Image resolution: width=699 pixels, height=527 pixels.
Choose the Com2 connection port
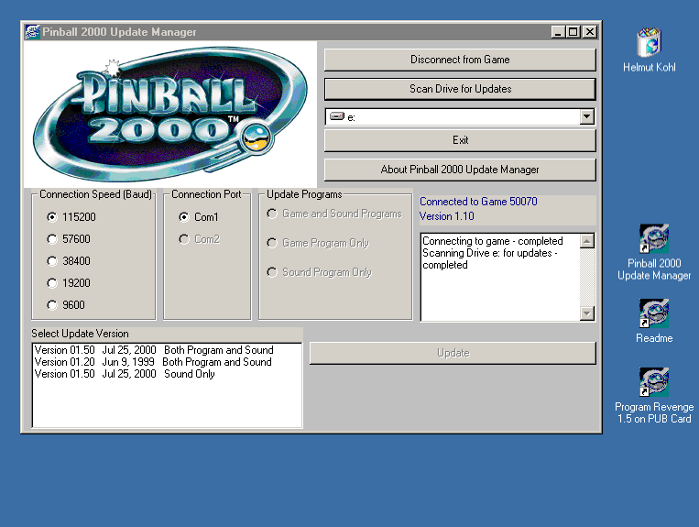click(199, 239)
